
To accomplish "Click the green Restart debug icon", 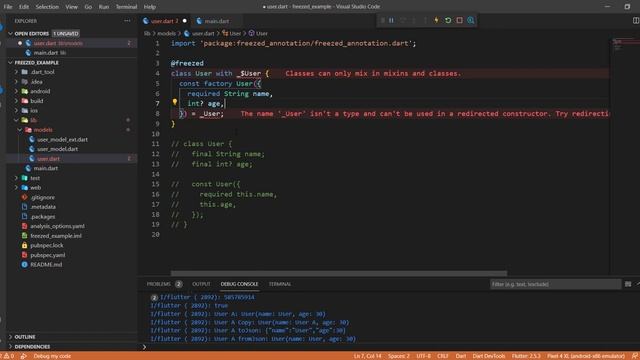I will coord(448,20).
